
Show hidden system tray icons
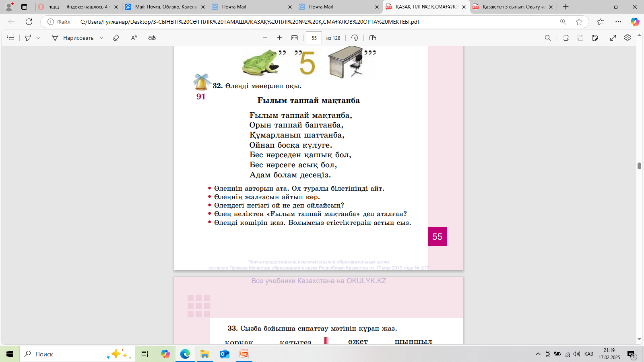point(538,354)
